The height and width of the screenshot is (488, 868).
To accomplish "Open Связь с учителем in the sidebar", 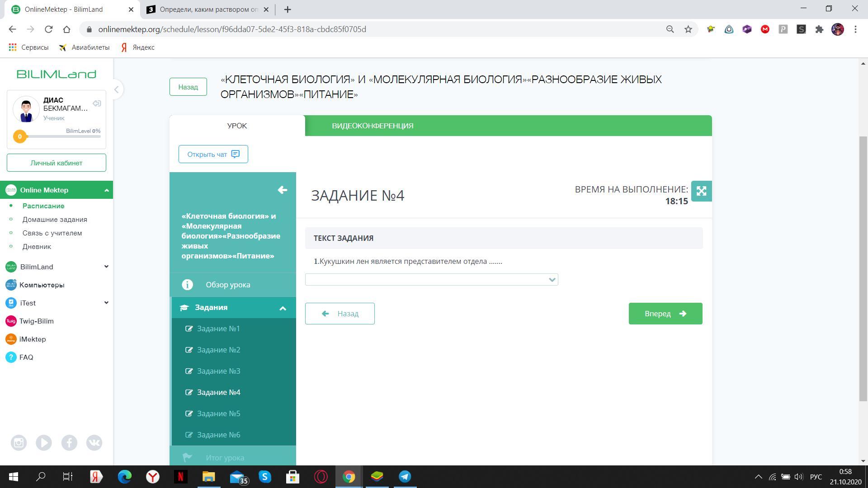I will click(x=52, y=233).
